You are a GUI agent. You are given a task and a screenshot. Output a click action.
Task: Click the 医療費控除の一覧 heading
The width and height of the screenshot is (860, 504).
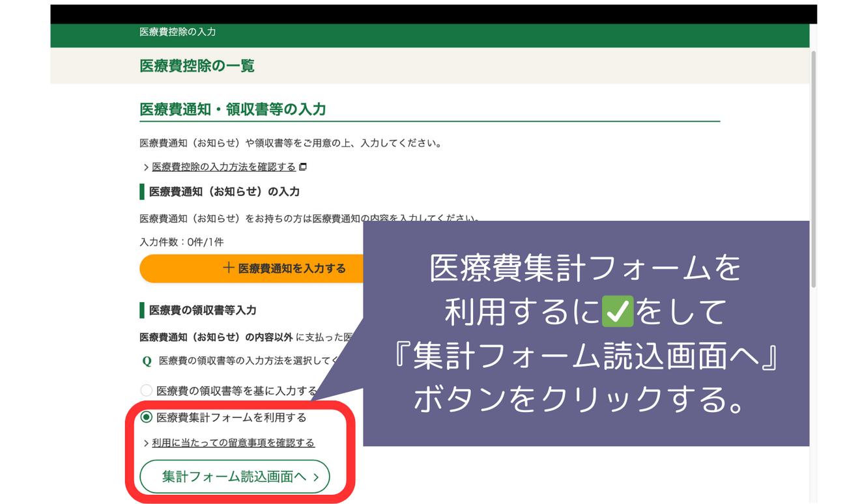[x=197, y=66]
